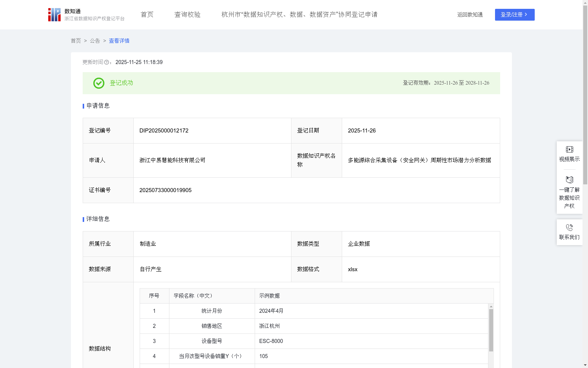Open the 查询校验 menu item

[x=187, y=15]
